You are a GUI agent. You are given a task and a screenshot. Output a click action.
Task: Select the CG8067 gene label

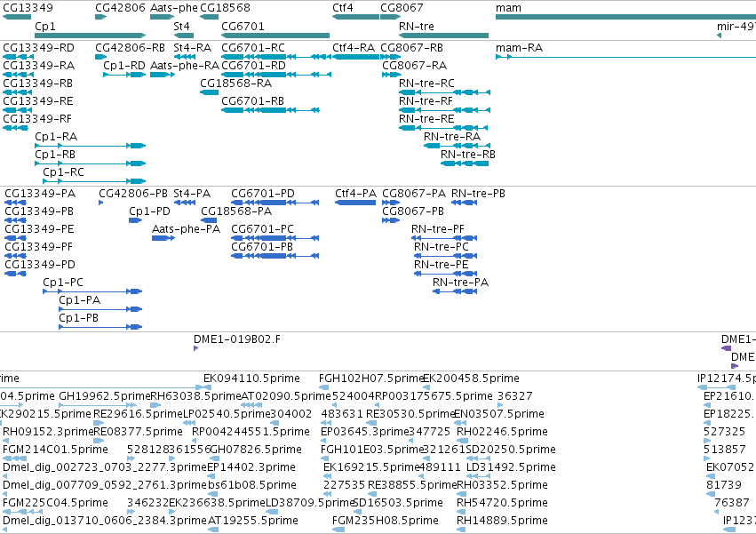[x=402, y=8]
